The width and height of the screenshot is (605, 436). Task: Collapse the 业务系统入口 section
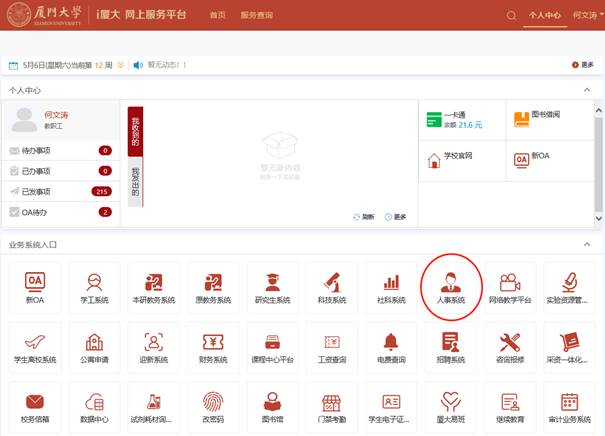(x=587, y=244)
